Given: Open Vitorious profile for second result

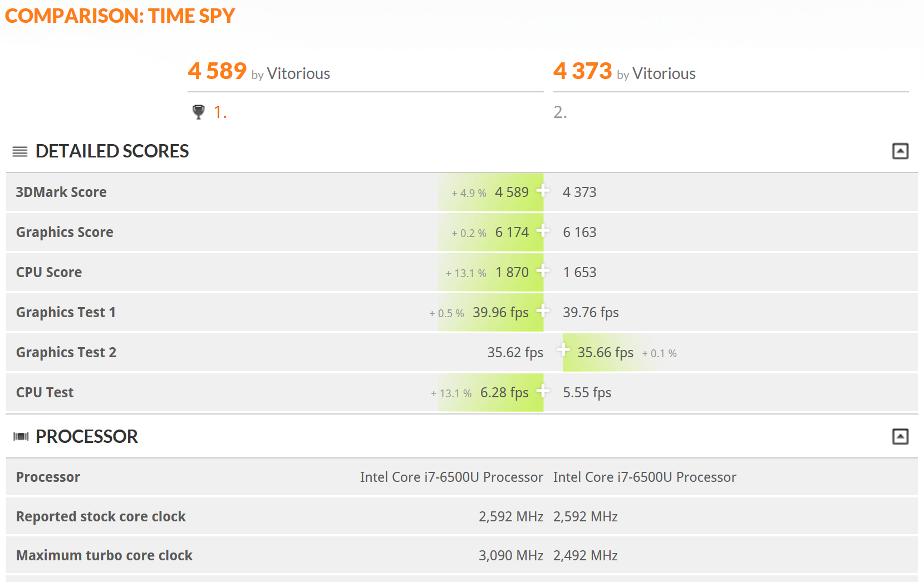Looking at the screenshot, I should pyautogui.click(x=664, y=73).
